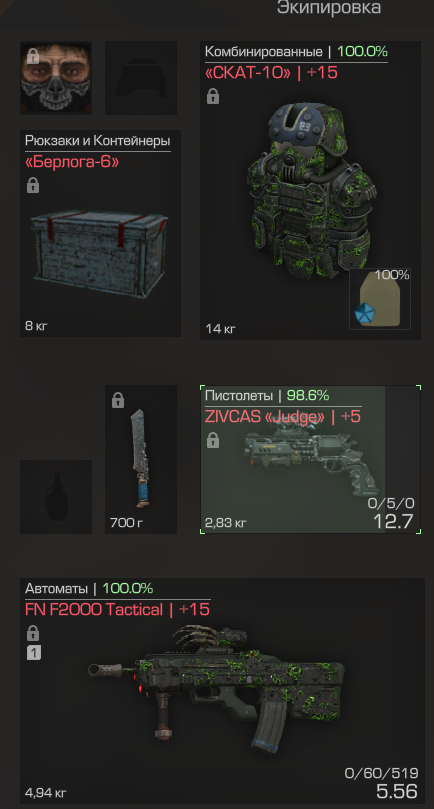This screenshot has width=434, height=809.
Task: Click the СКАТ-10 | +15 name label
Action: pyautogui.click(x=271, y=72)
